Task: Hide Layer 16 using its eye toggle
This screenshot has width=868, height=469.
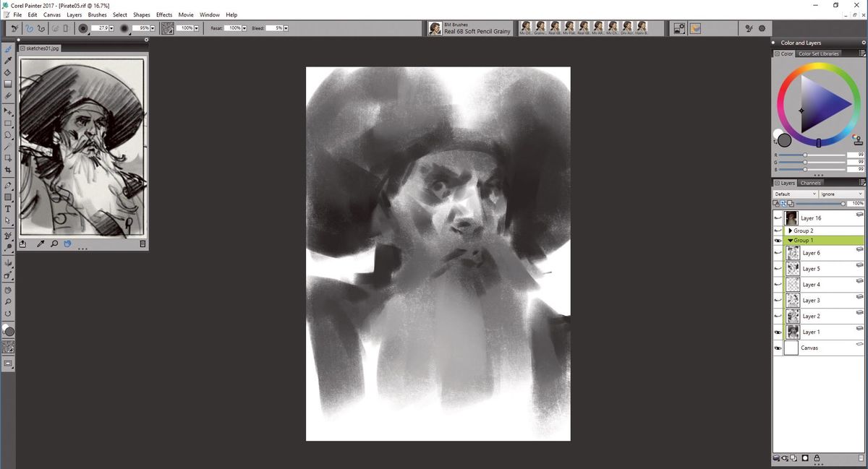Action: click(778, 218)
